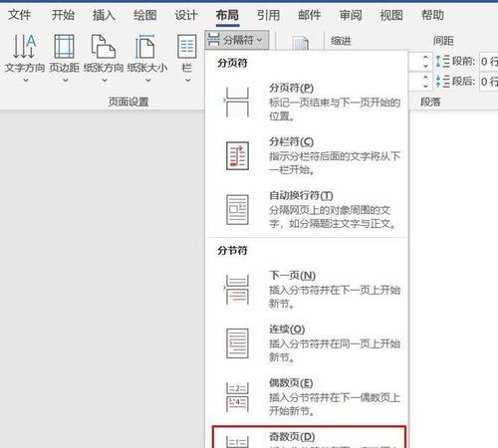
Task: Click the 间距 spacing label
Action: tap(443, 41)
